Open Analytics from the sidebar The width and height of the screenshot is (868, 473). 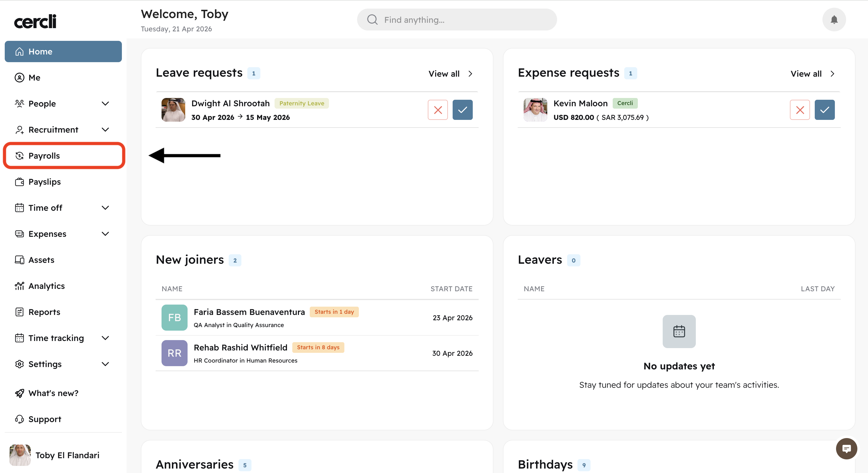(x=46, y=286)
